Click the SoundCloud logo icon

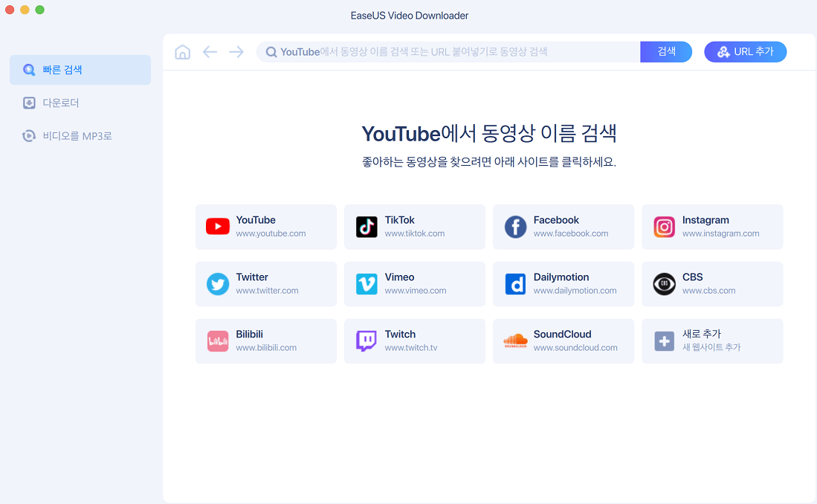(515, 341)
